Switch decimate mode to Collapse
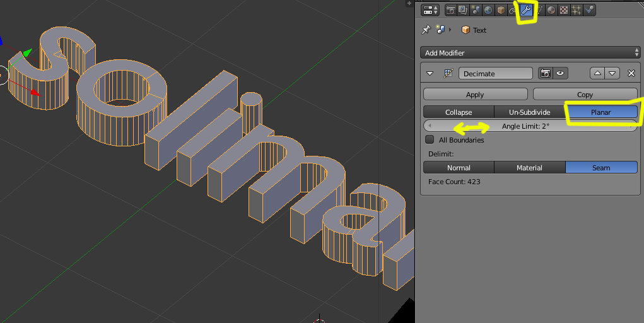Viewport: 644px width, 323px height. pyautogui.click(x=459, y=112)
